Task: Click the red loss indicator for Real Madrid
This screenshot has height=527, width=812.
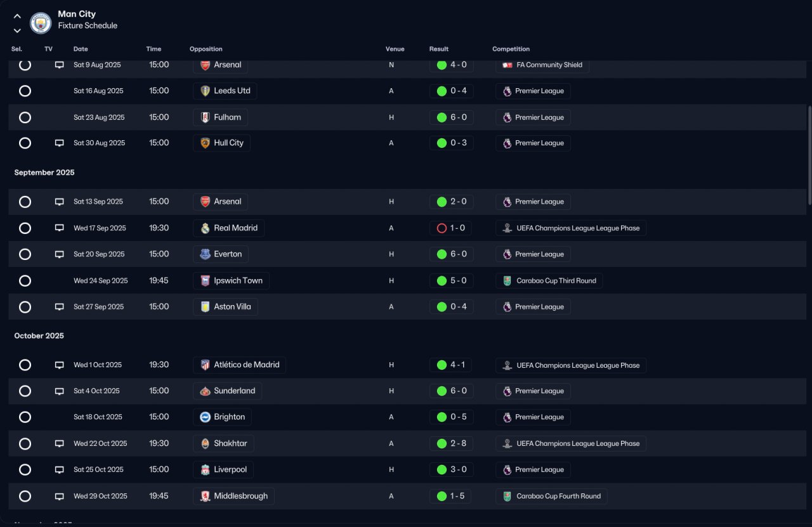Action: click(x=442, y=228)
